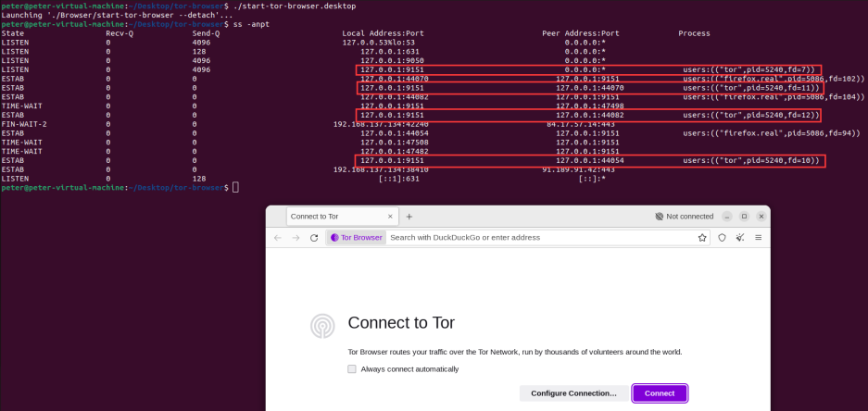Viewport: 868px width, 411px height.
Task: Select the Connect to Tor tab
Action: [342, 217]
